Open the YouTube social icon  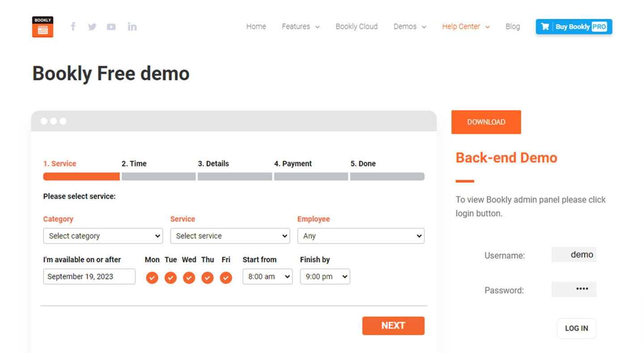[111, 27]
